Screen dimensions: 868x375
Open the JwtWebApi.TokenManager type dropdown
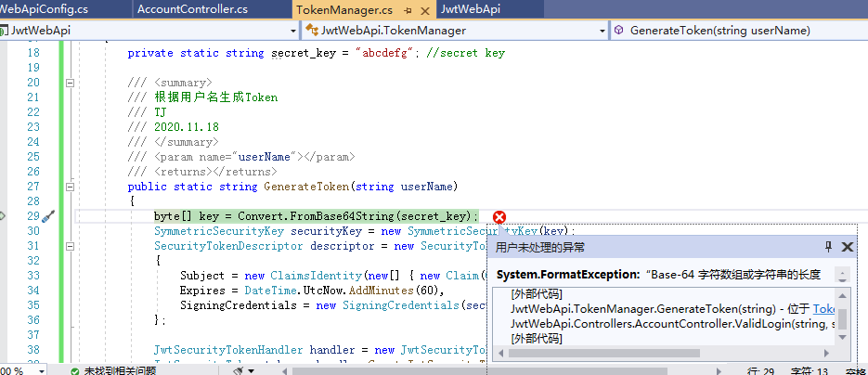pyautogui.click(x=602, y=31)
